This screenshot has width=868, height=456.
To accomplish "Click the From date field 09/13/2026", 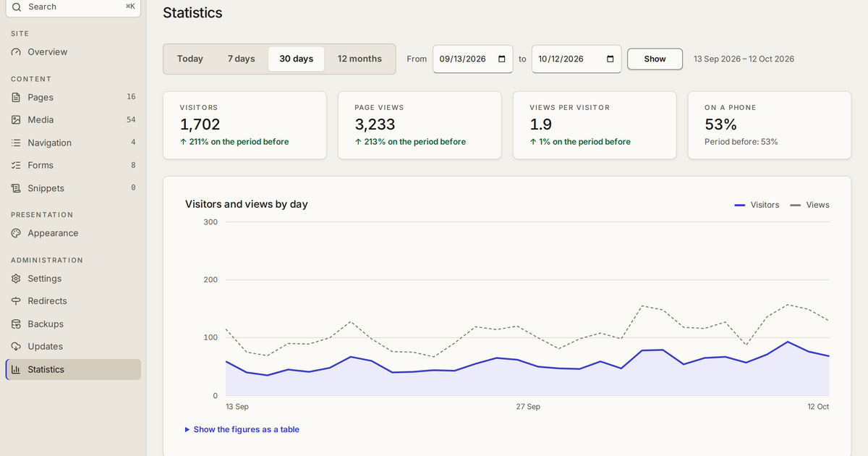I will [x=473, y=59].
